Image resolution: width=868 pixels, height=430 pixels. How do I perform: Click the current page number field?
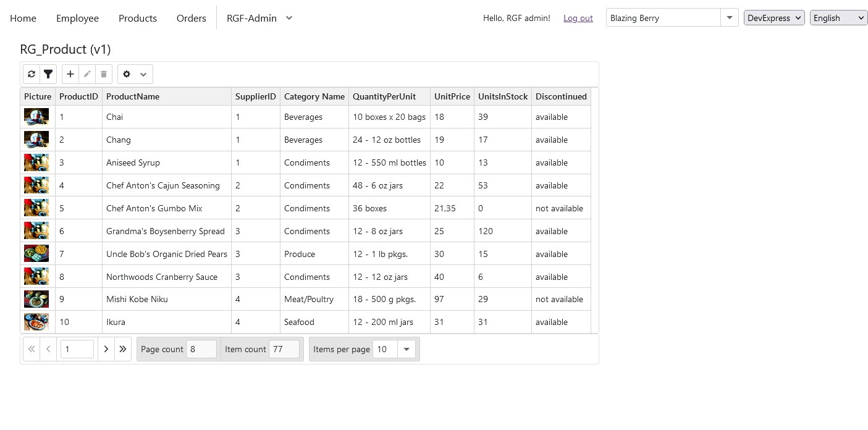pos(77,349)
